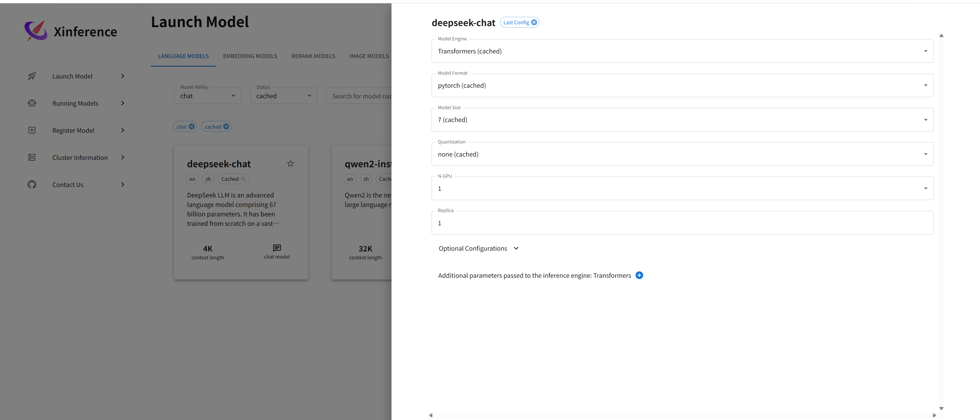Viewport: 980px width, 420px height.
Task: Click the en language tag on deepseek-chat
Action: (x=192, y=179)
